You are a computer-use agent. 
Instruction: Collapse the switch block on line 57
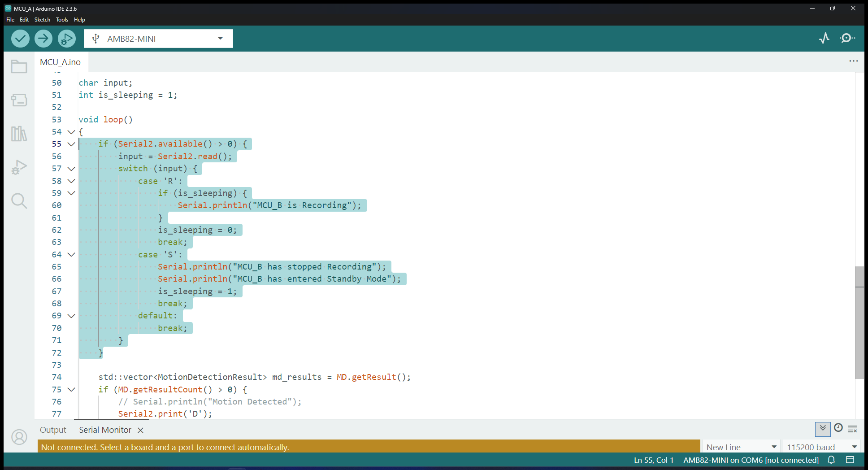point(71,169)
